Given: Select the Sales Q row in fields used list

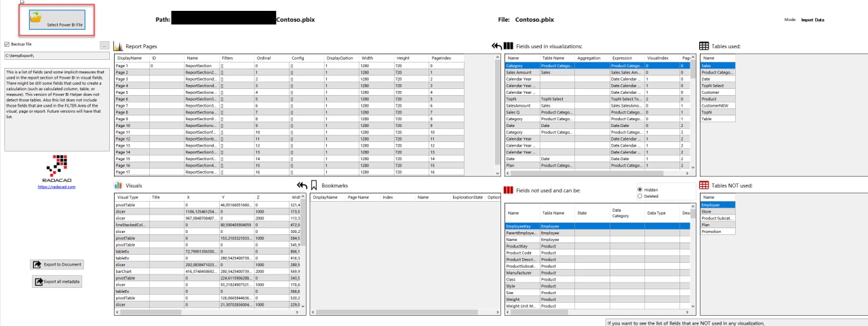Looking at the screenshot, I should coord(597,112).
